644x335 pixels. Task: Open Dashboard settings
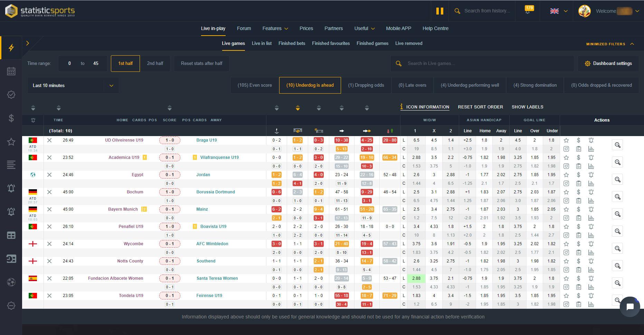point(608,64)
